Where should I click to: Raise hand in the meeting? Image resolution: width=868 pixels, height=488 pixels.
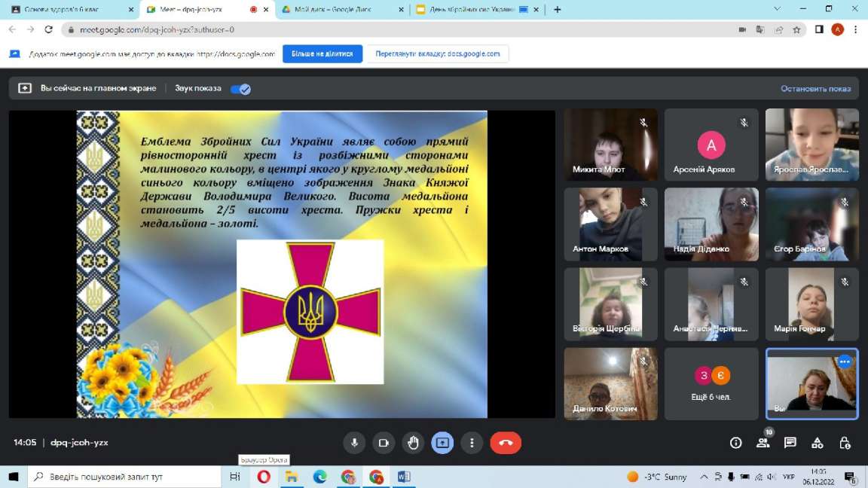413,443
